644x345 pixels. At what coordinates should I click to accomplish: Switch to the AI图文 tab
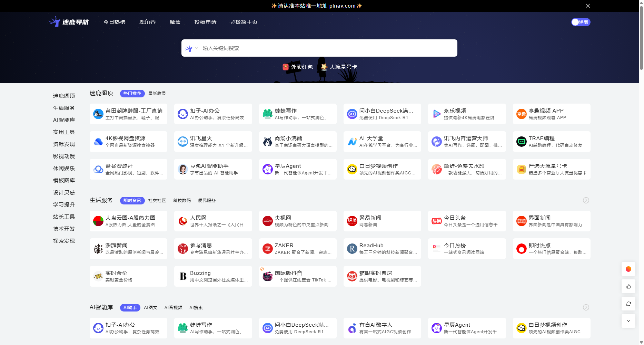pos(151,308)
